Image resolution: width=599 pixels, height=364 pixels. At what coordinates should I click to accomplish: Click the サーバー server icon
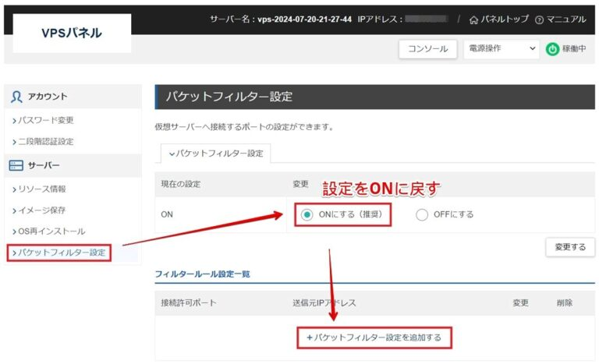tap(17, 165)
